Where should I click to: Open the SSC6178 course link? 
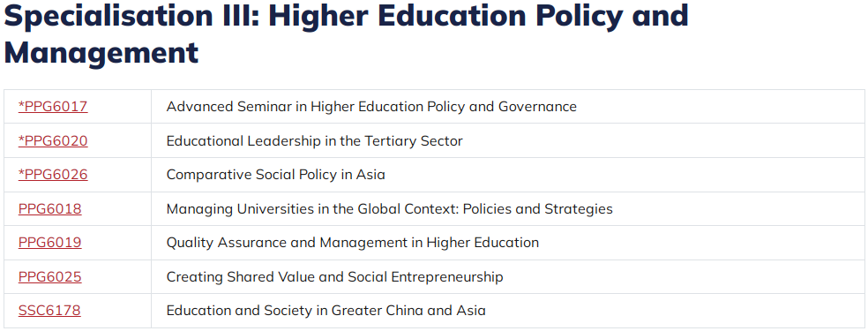click(x=49, y=311)
